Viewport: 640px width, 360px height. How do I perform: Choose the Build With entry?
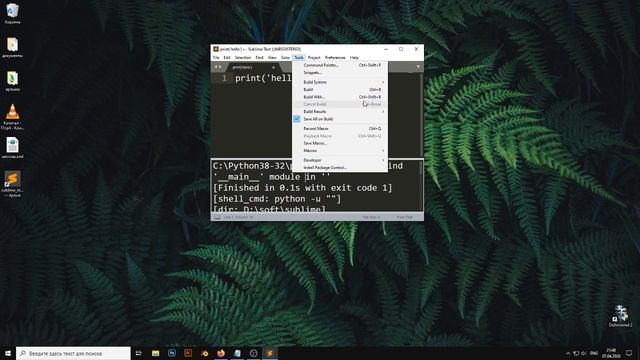click(x=340, y=97)
